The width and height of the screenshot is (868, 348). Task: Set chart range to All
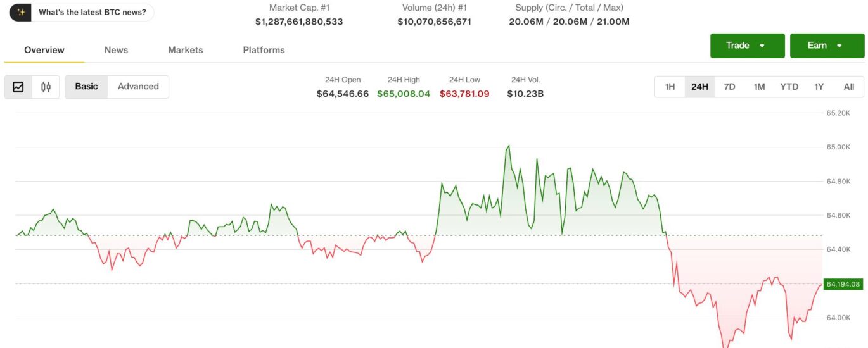click(849, 87)
